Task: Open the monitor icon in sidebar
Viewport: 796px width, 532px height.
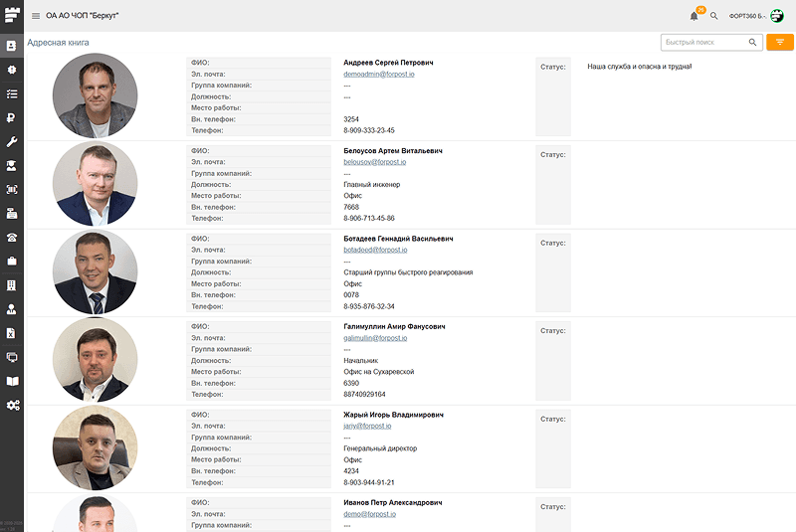Action: click(x=12, y=357)
